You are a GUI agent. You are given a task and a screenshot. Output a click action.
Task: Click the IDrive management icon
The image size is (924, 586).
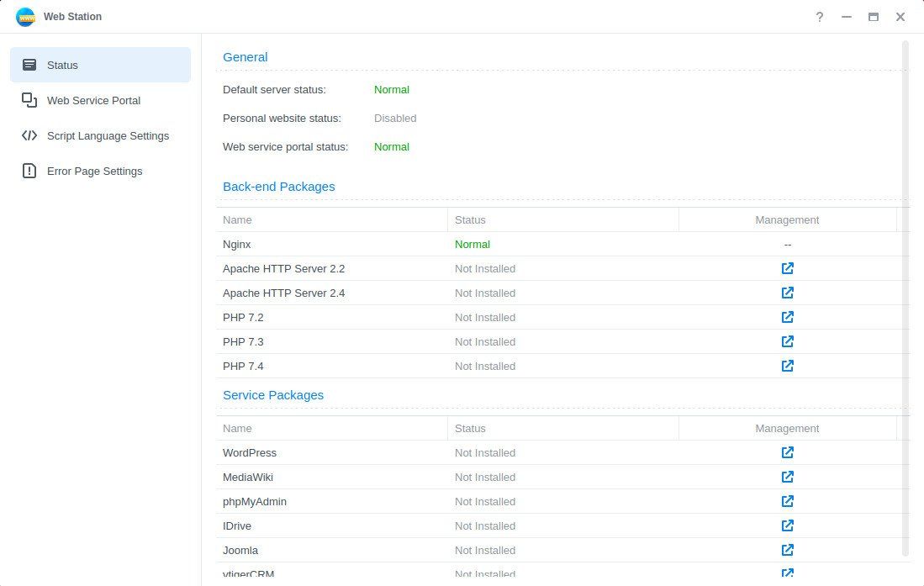[787, 526]
